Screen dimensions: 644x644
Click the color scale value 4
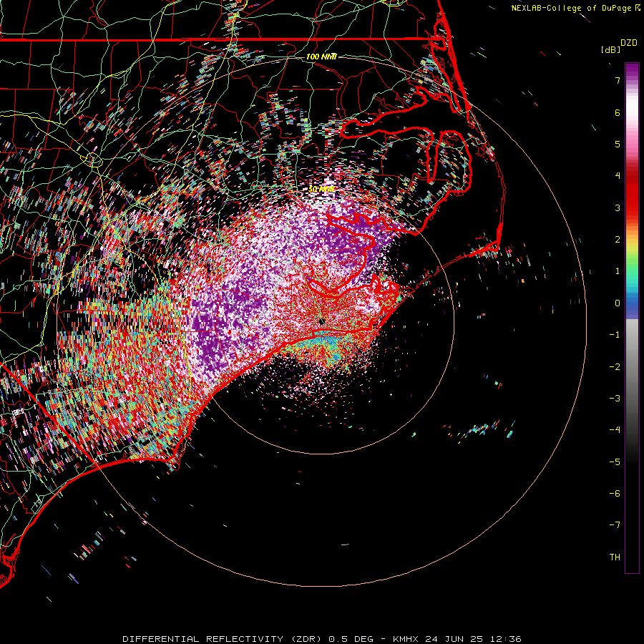618,176
